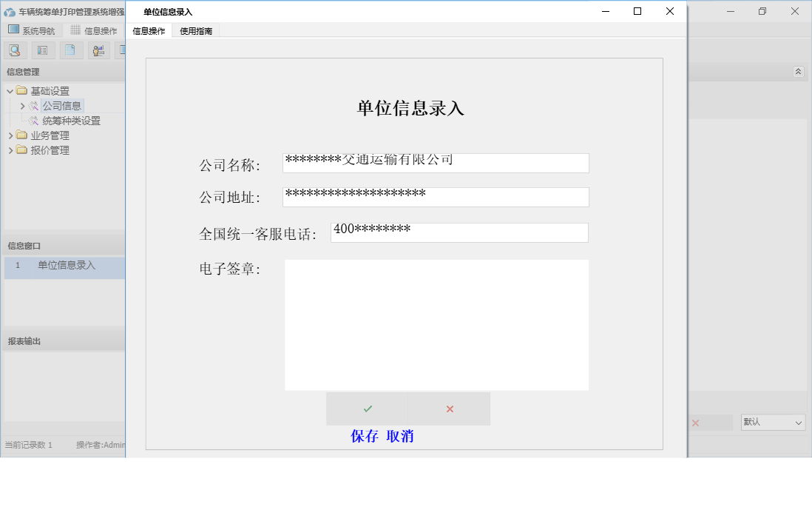The image size is (812, 507).
Task: Open the operator management toolbar icon
Action: click(x=98, y=50)
